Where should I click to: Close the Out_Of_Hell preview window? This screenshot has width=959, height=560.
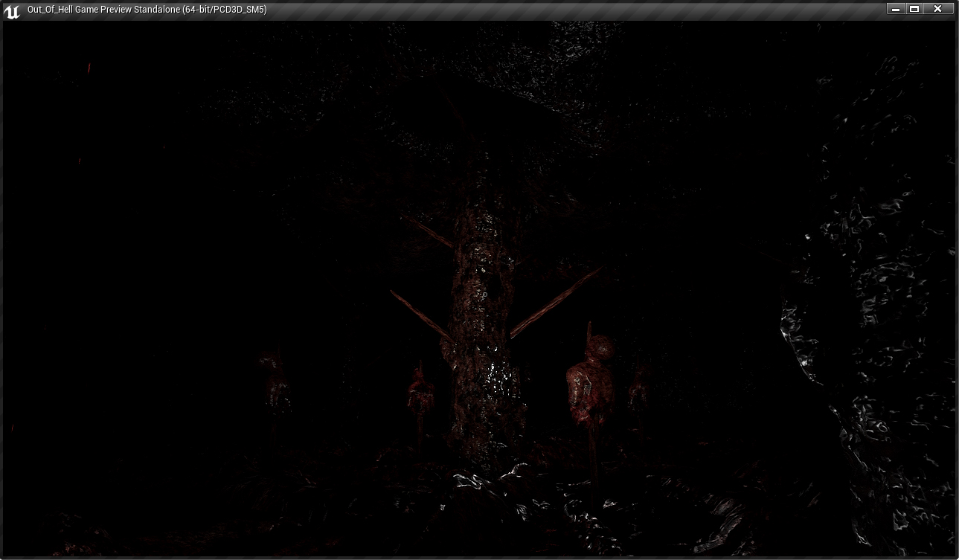coord(937,9)
